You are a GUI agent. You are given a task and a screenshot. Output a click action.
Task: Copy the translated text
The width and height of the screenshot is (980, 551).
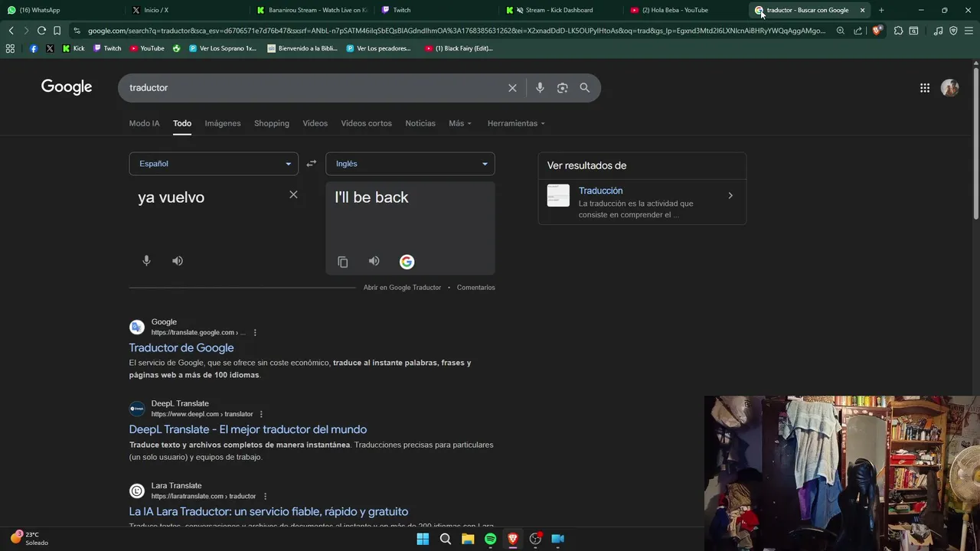point(343,262)
